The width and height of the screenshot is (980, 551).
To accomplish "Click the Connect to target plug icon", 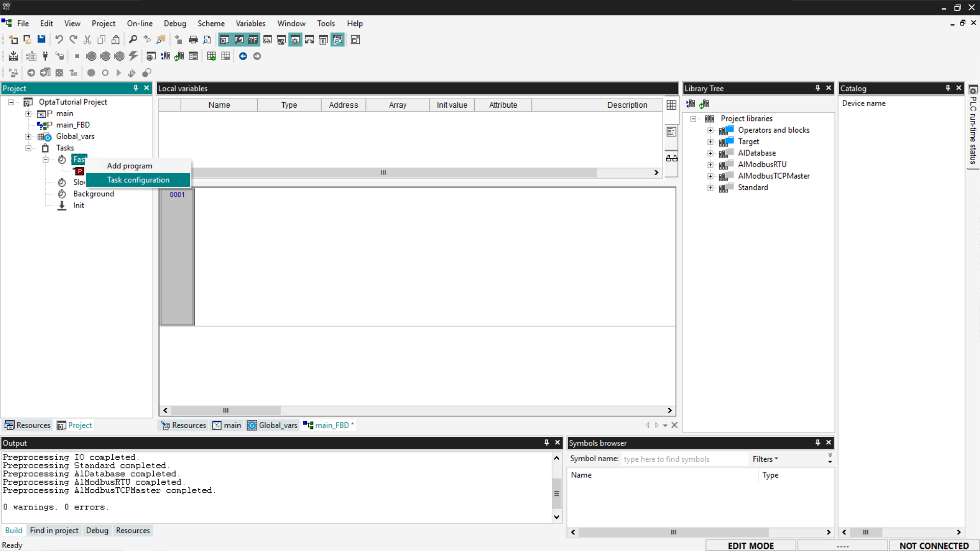I will (x=45, y=56).
